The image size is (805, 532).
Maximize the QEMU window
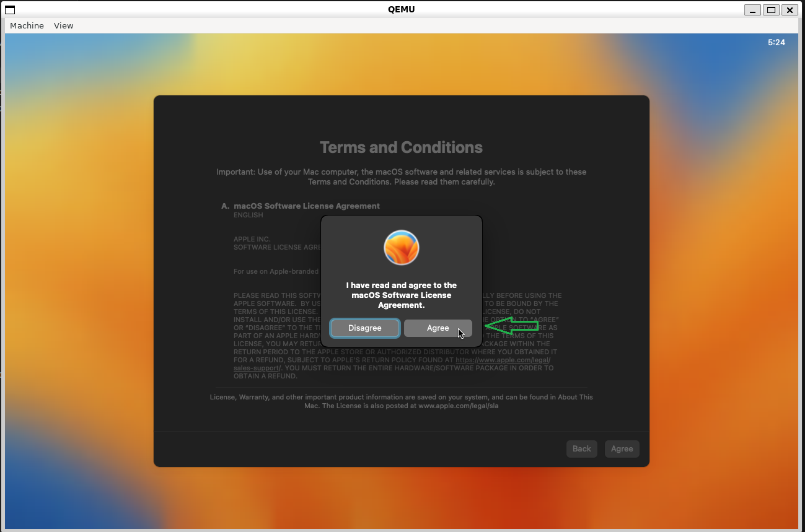[x=772, y=9]
